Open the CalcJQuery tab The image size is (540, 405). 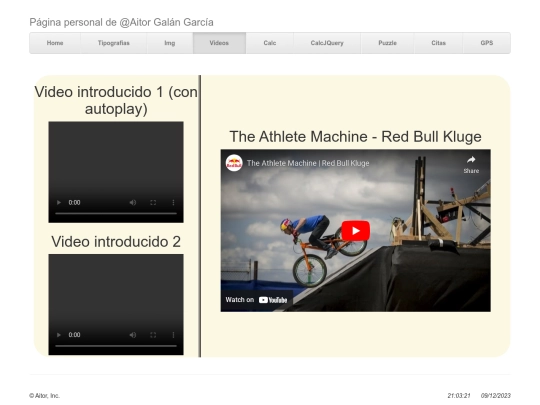[x=327, y=43]
